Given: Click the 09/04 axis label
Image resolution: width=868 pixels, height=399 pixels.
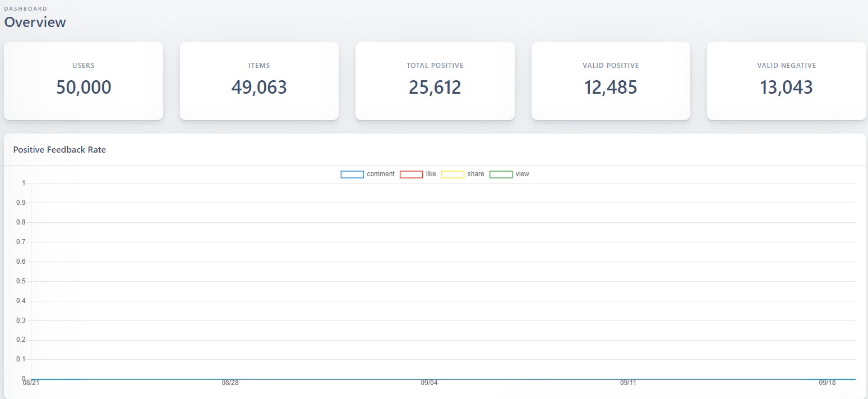Looking at the screenshot, I should [430, 383].
